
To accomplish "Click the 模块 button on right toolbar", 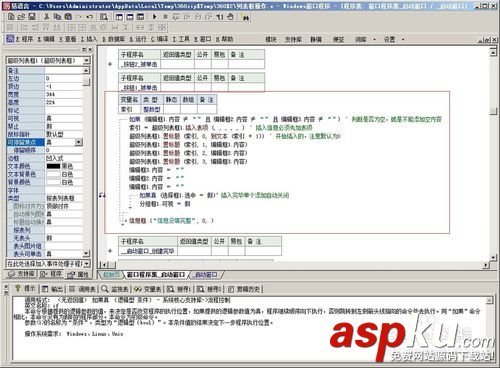I will 271,39.
